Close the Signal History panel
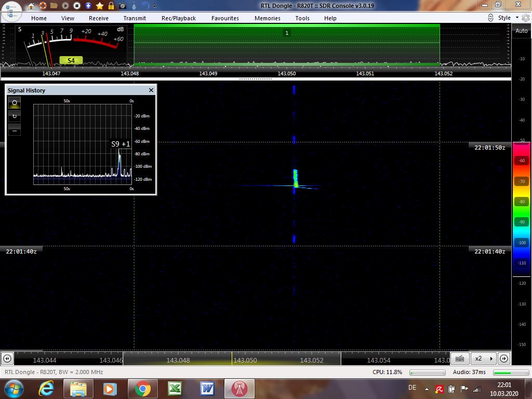The width and height of the screenshot is (532, 399). click(151, 90)
